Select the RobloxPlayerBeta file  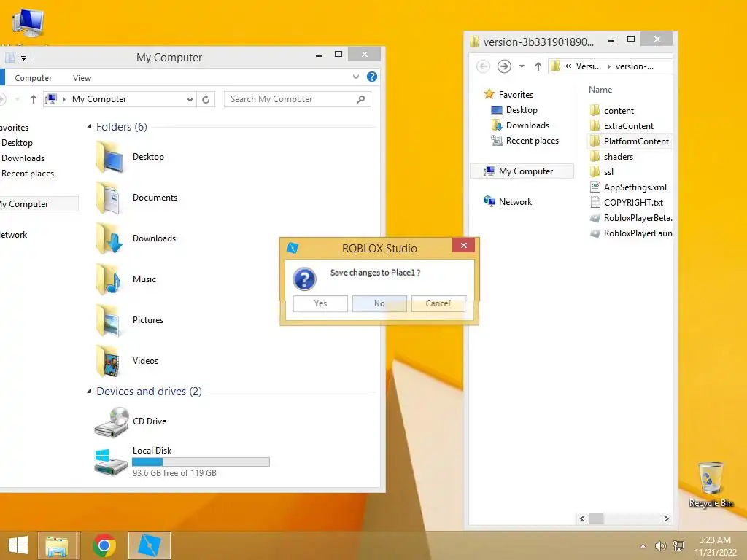coord(631,218)
